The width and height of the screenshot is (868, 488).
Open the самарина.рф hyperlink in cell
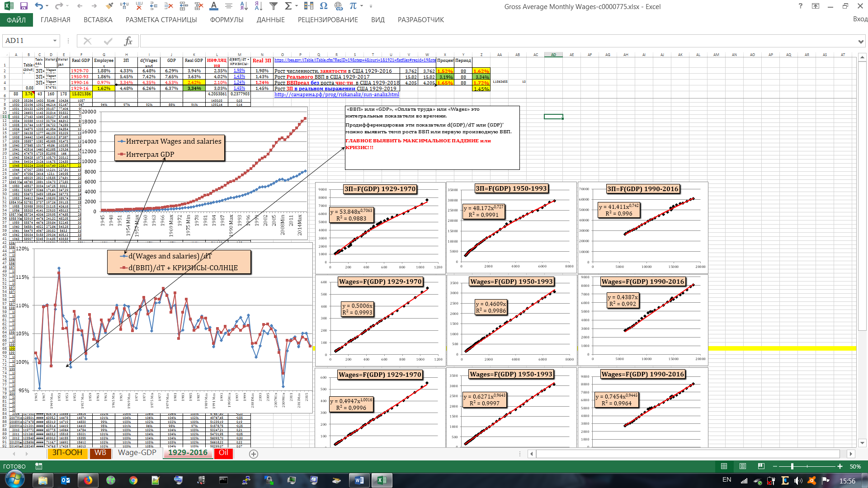[x=336, y=94]
